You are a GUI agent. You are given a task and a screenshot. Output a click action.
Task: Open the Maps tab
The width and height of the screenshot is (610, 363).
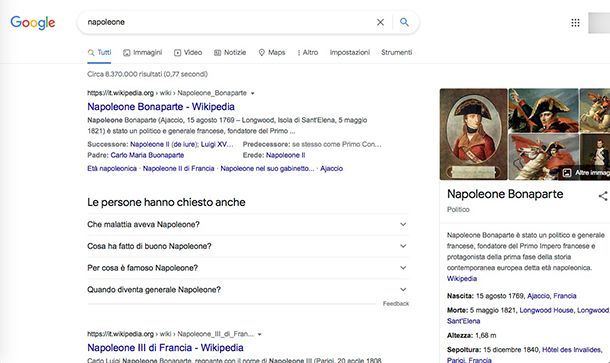pyautogui.click(x=272, y=53)
